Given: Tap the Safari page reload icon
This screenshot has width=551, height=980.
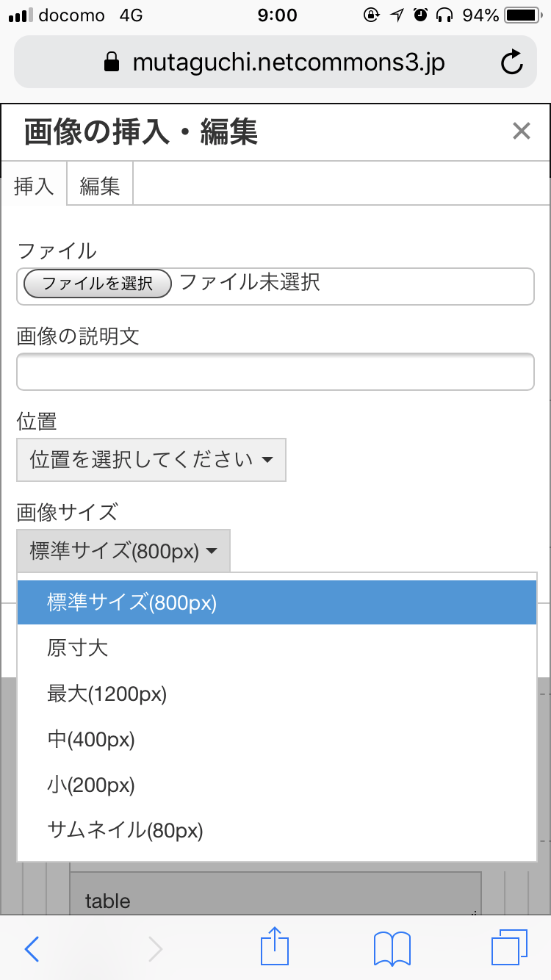Looking at the screenshot, I should coord(512,62).
